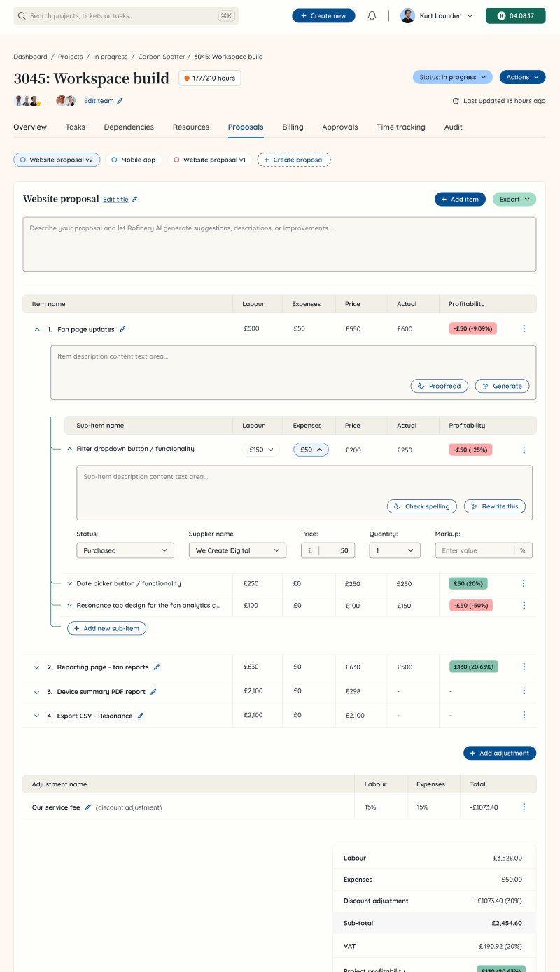This screenshot has width=560, height=972.
Task: Expand Resonance tab design sub-item
Action: coord(70,605)
